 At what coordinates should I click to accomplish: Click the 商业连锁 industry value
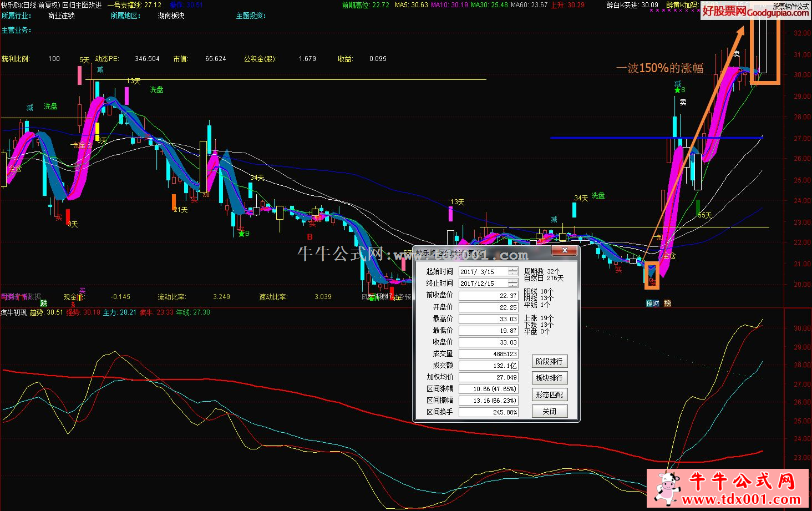coord(61,16)
